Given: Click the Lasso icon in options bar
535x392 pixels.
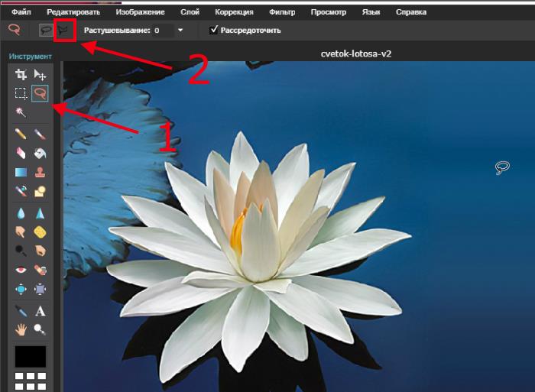Looking at the screenshot, I should (x=14, y=30).
